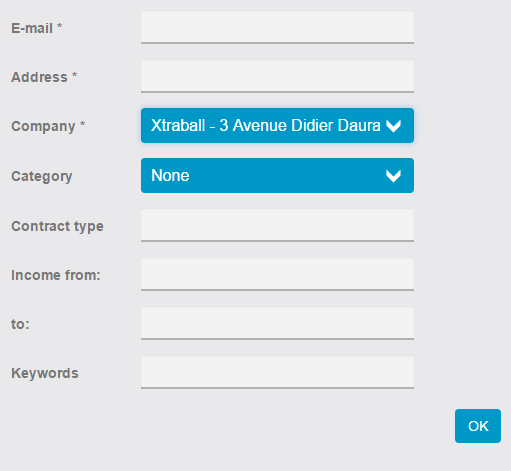Focus the Address text field
The height and width of the screenshot is (471, 511).
(277, 76)
